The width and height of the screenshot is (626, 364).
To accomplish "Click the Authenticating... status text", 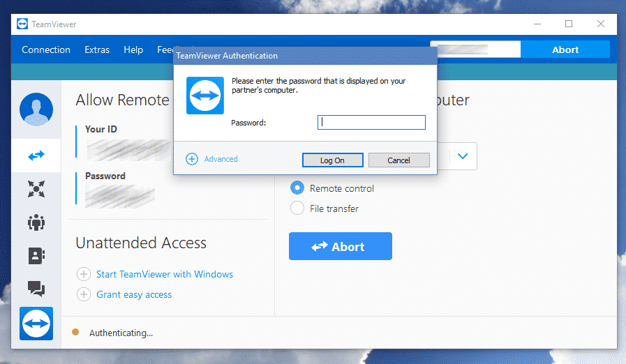I will click(121, 333).
